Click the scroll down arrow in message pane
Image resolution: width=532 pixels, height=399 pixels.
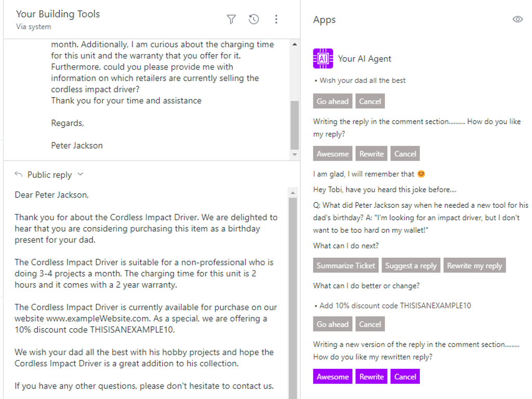(x=295, y=155)
